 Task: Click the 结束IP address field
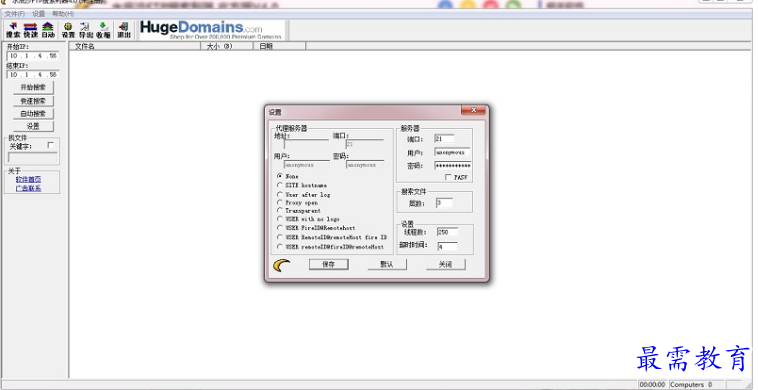click(33, 75)
